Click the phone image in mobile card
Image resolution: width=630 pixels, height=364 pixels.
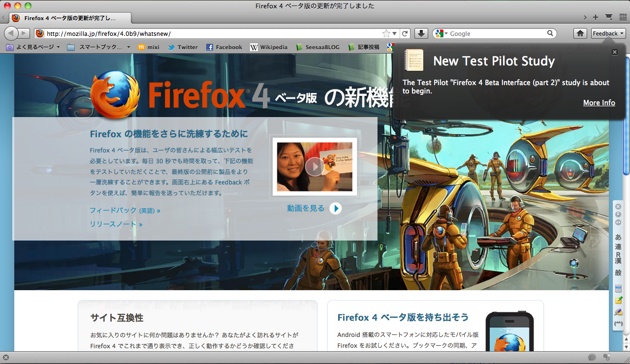pos(509,331)
